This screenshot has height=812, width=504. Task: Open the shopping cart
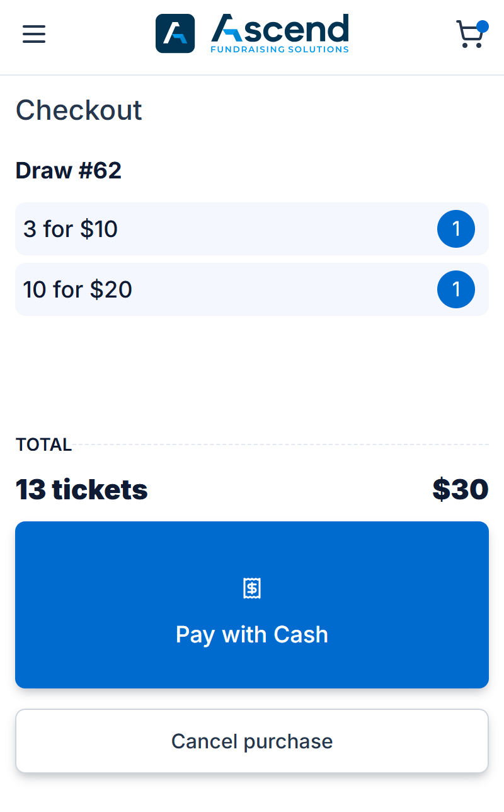point(469,36)
